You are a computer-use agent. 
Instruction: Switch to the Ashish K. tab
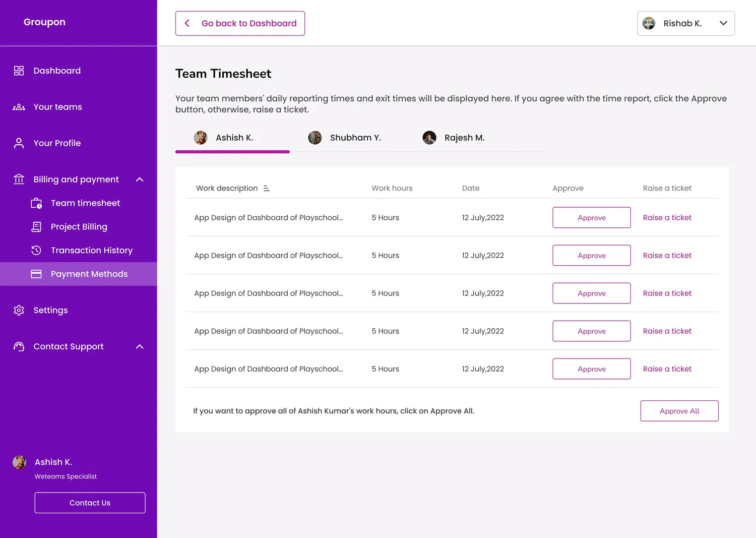click(232, 138)
